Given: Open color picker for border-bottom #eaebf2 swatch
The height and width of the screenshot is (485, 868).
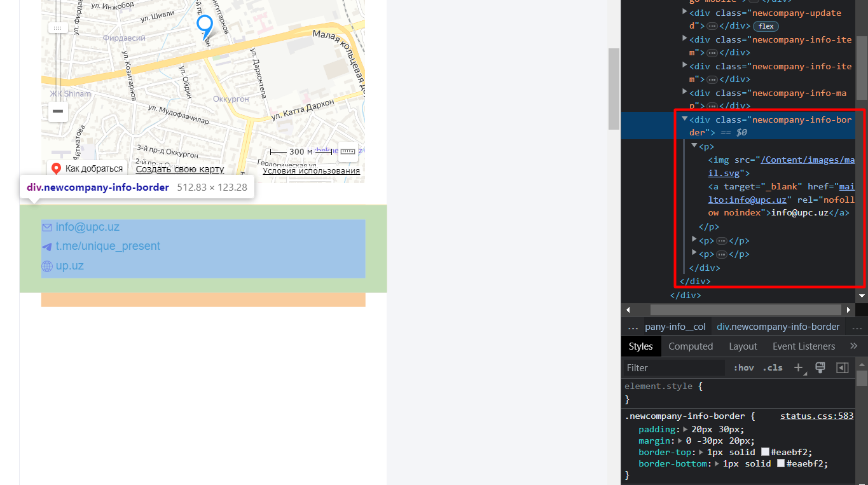Looking at the screenshot, I should pos(781,464).
